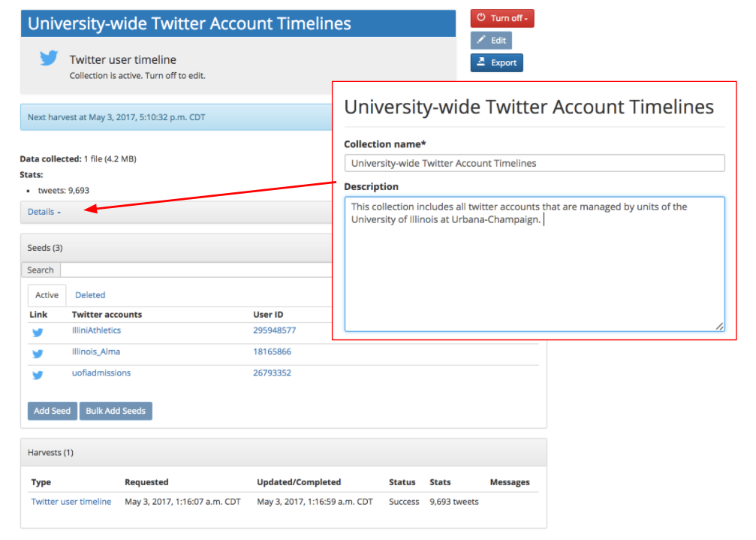Open the IlliniAthletics account link
Screen dimensions: 756x540
(x=96, y=330)
